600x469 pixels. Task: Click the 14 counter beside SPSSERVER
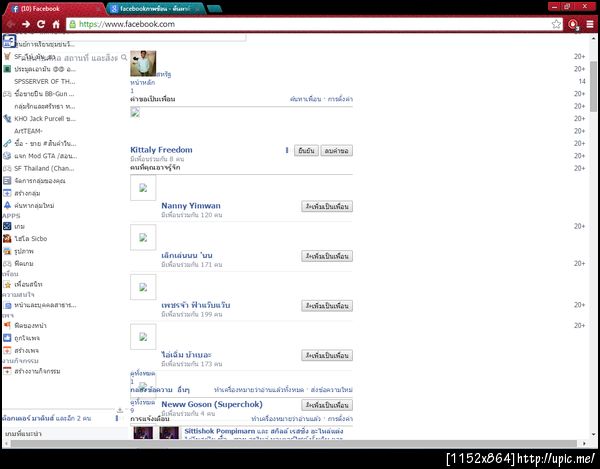click(x=582, y=81)
